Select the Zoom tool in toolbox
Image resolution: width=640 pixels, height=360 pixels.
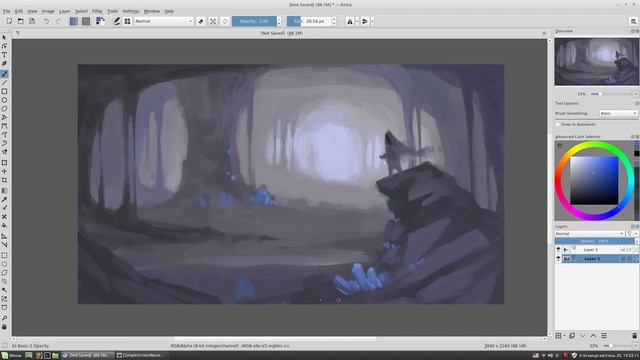[x=4, y=318]
